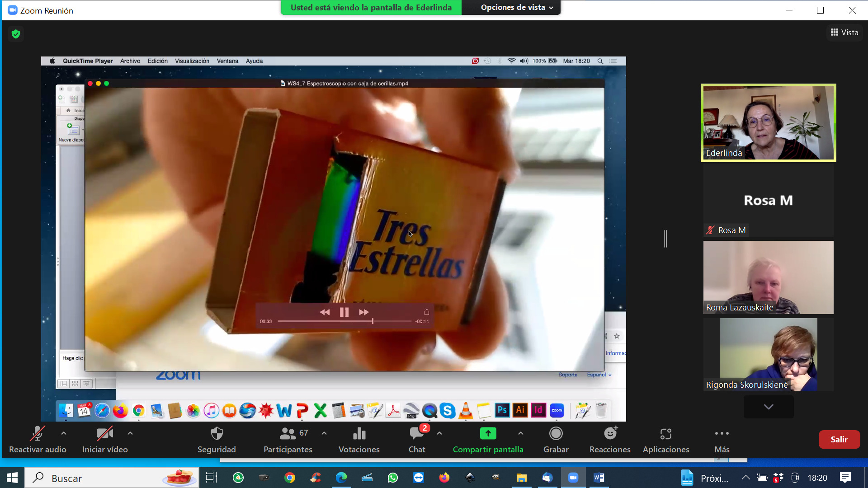Click Illustrator Ai icon in the dock

pyautogui.click(x=520, y=410)
